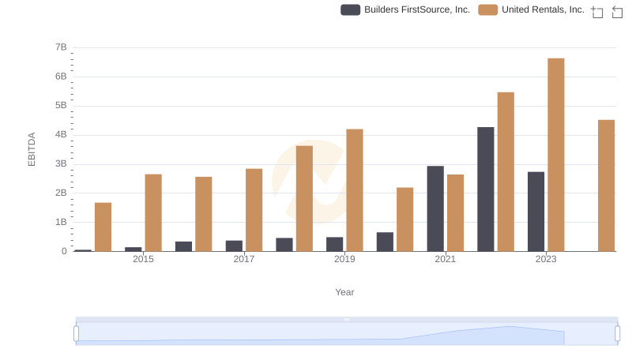Viewport: 632px width, 364px height.
Task: Click Builders FirstSource bar for 2021
Action: (435, 208)
